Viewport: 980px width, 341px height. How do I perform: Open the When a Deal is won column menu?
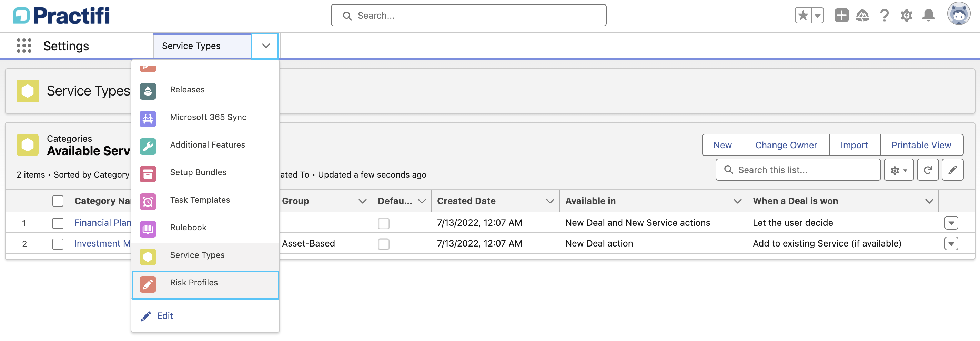point(929,201)
